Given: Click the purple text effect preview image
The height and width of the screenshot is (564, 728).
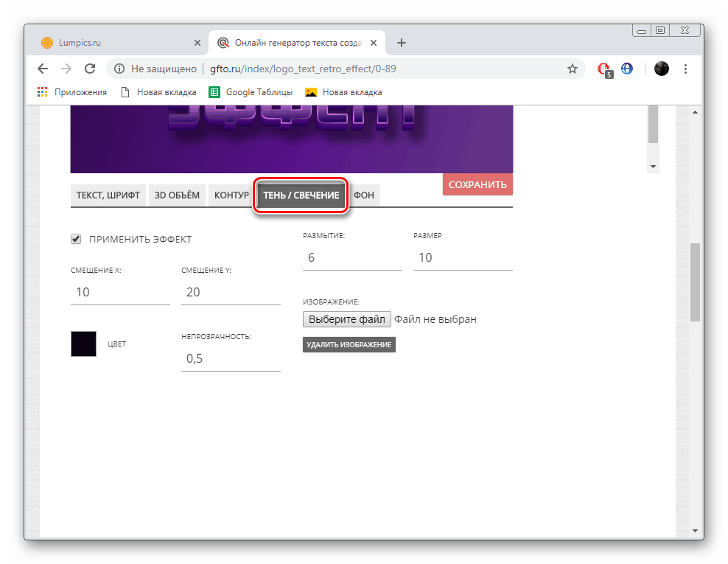Looking at the screenshot, I should [292, 139].
